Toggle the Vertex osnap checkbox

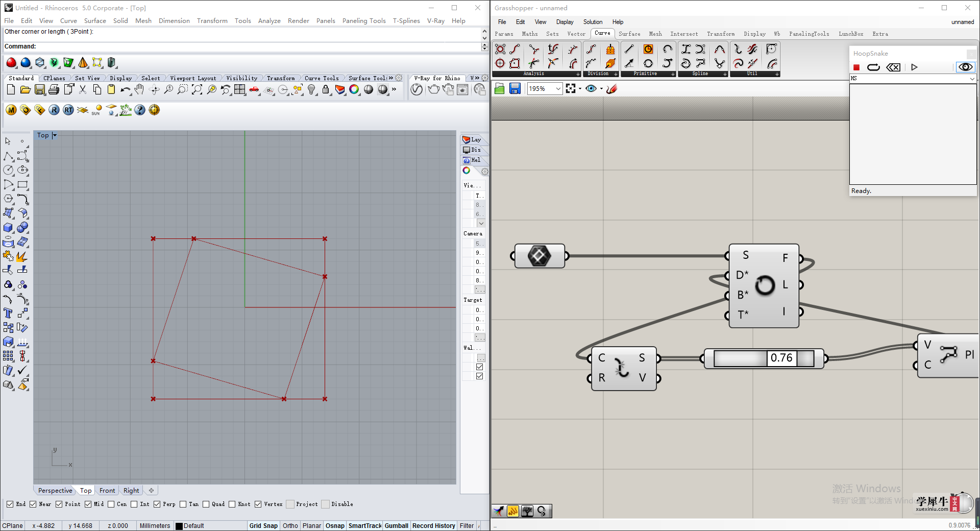[x=258, y=504]
